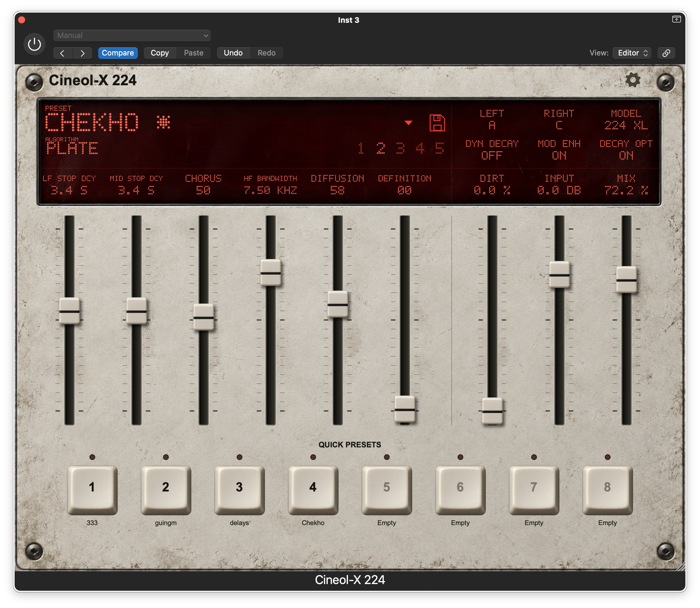The image size is (700, 608).
Task: Toggle DECAY OPT on setting
Action: click(626, 150)
